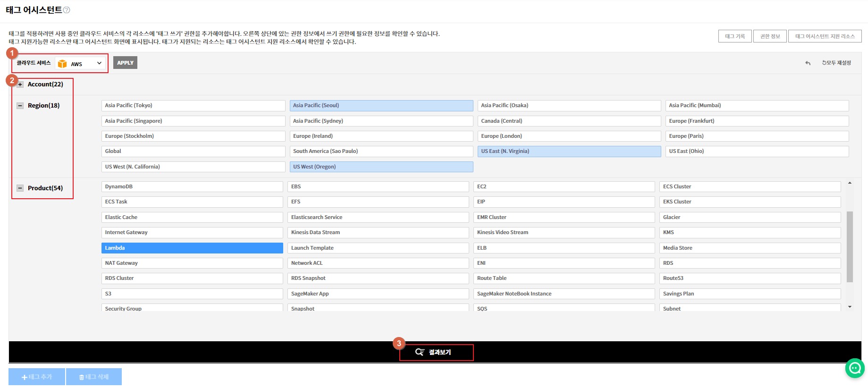Click the product list scrollbar thumb
This screenshot has width=868, height=388.
click(850, 246)
